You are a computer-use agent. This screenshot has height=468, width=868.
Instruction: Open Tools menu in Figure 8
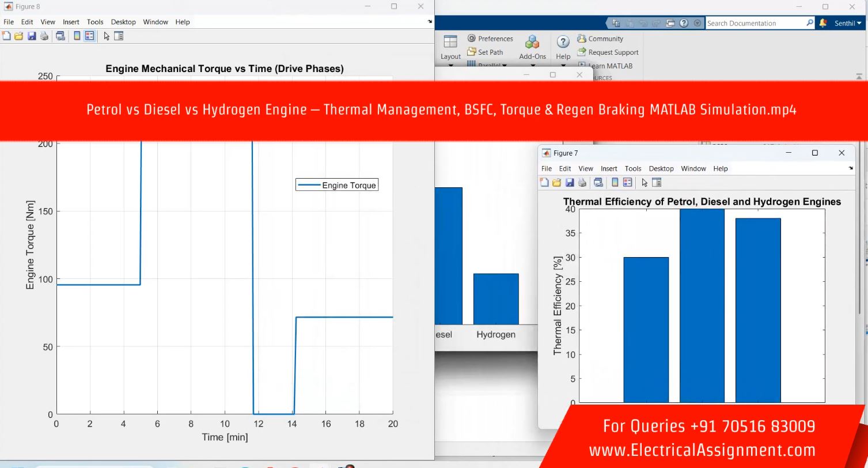95,22
